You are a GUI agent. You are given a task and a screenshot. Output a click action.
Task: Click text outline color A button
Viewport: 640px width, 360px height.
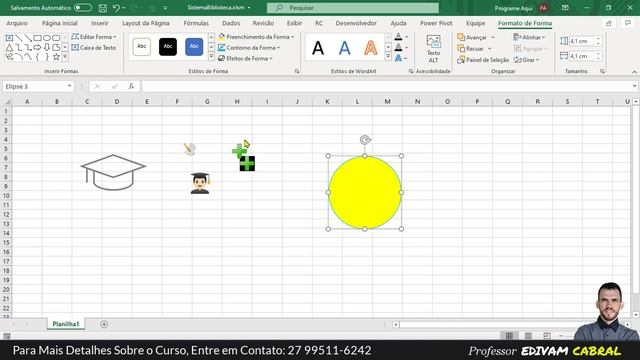(x=398, y=48)
